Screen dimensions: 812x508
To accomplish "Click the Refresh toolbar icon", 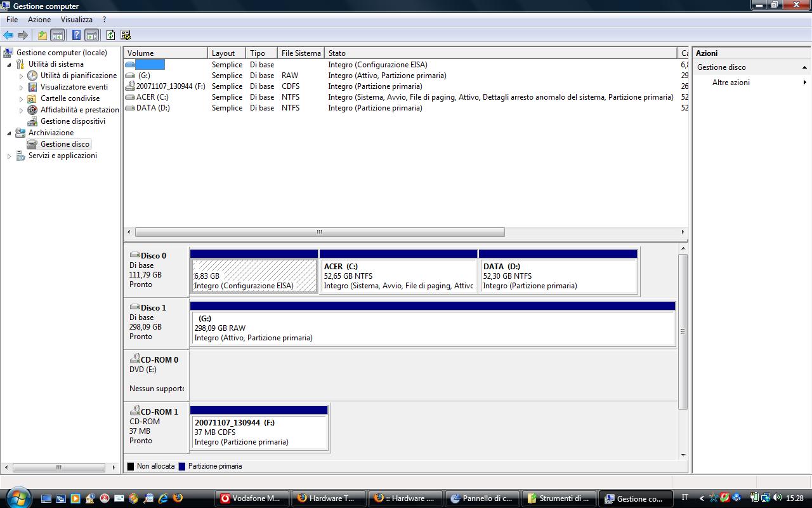I will 110,36.
